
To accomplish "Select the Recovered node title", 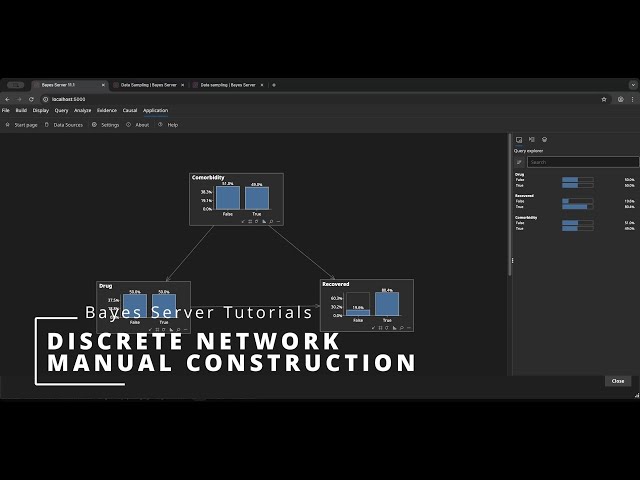I will tap(336, 284).
